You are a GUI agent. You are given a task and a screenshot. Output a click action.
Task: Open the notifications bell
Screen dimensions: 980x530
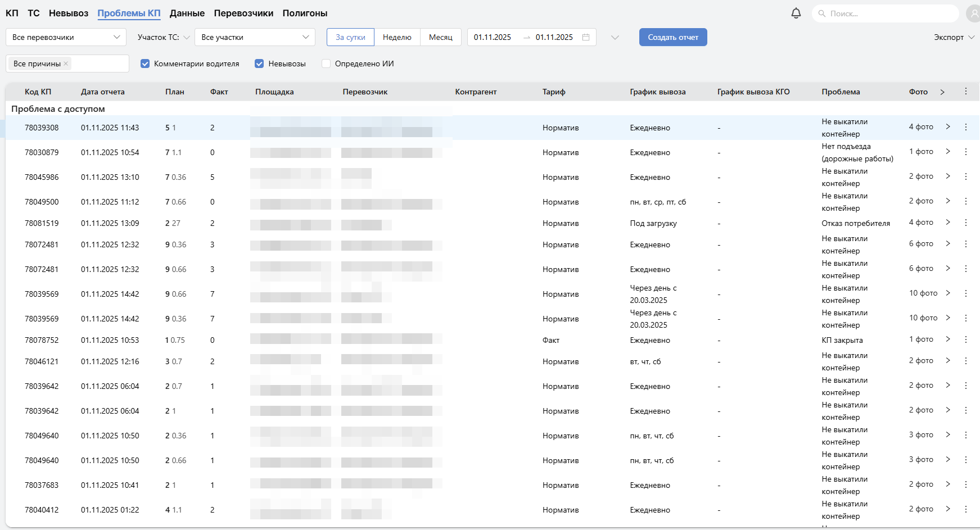pyautogui.click(x=796, y=13)
